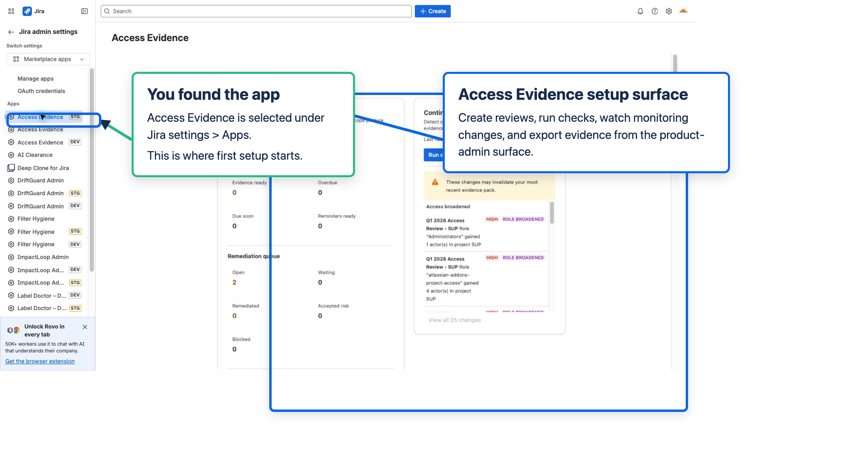Click the Access Evidence page title

coord(150,38)
